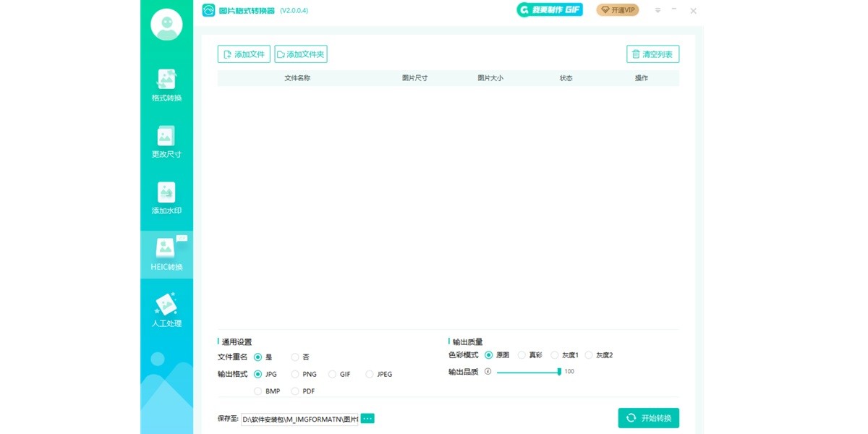The image size is (868, 434).
Task: 输出格式选择PNG
Action: pos(295,374)
